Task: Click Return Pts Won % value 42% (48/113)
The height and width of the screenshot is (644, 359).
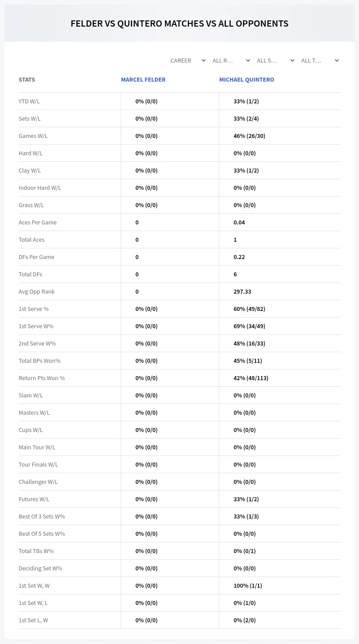Action: point(251,378)
